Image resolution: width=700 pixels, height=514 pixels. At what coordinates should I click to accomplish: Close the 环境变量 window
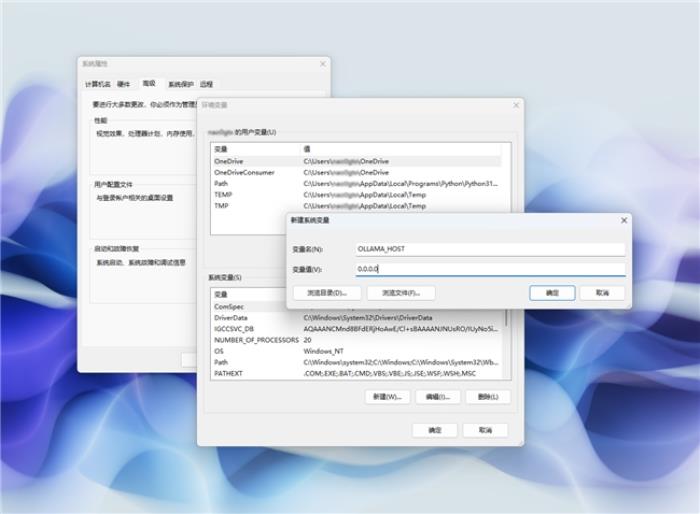click(516, 105)
